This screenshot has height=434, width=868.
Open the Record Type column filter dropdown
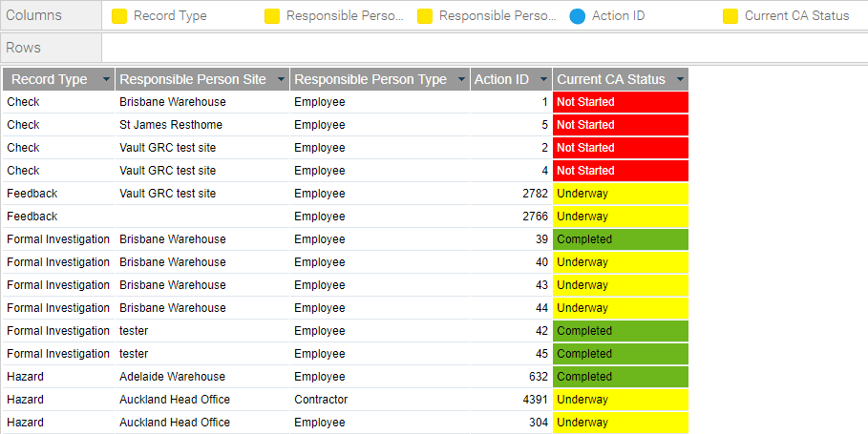pyautogui.click(x=106, y=79)
